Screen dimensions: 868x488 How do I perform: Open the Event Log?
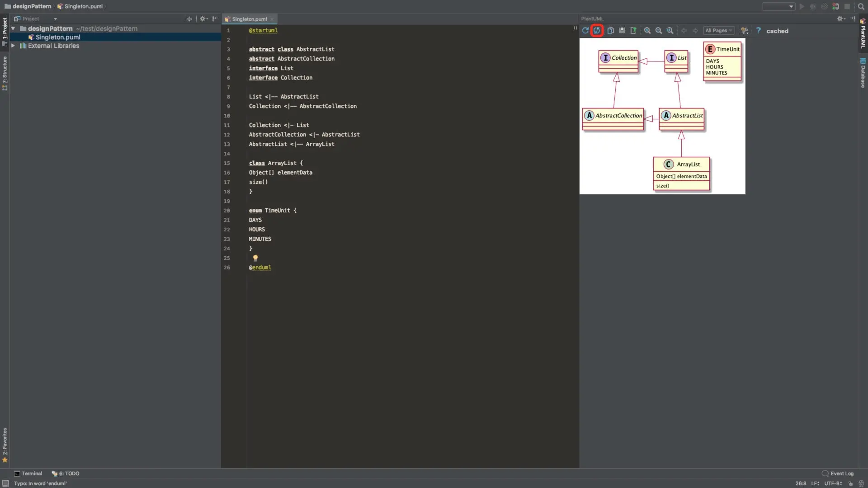coord(838,474)
